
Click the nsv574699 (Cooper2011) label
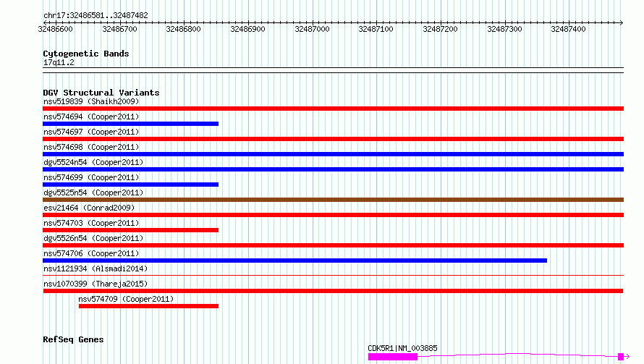[x=91, y=177]
